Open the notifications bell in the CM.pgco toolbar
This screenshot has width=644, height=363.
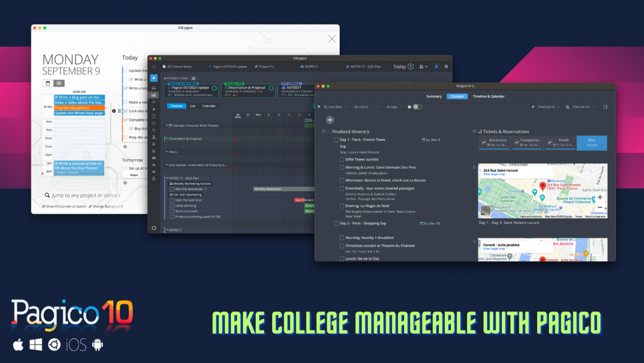[x=436, y=67]
